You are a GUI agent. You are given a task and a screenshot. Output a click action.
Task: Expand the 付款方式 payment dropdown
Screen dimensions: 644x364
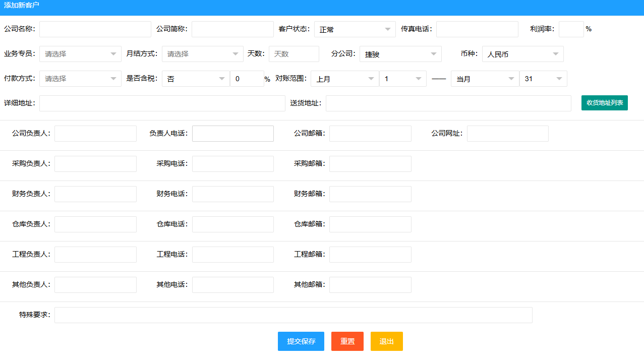coord(79,78)
